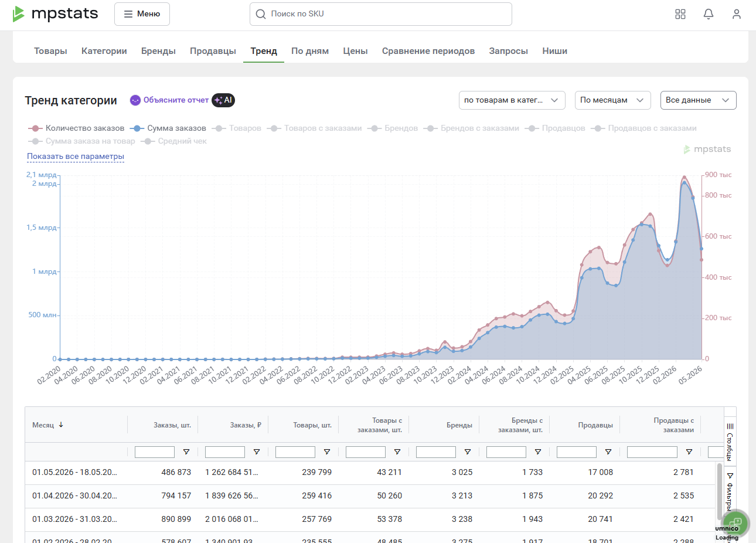Open the dashboard grid icon
Viewport: 756px width, 543px height.
(x=680, y=14)
